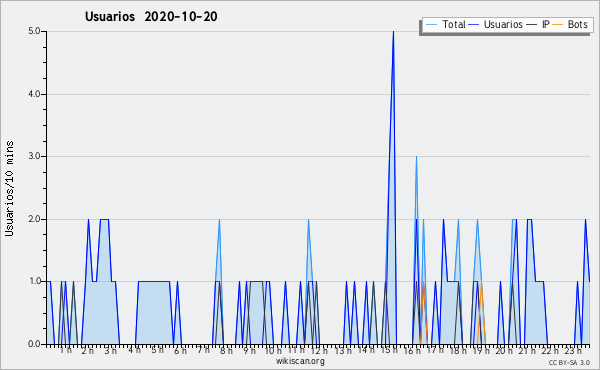600x370 pixels.
Task: Click the '5 h' x-axis label
Action: [x=157, y=350]
